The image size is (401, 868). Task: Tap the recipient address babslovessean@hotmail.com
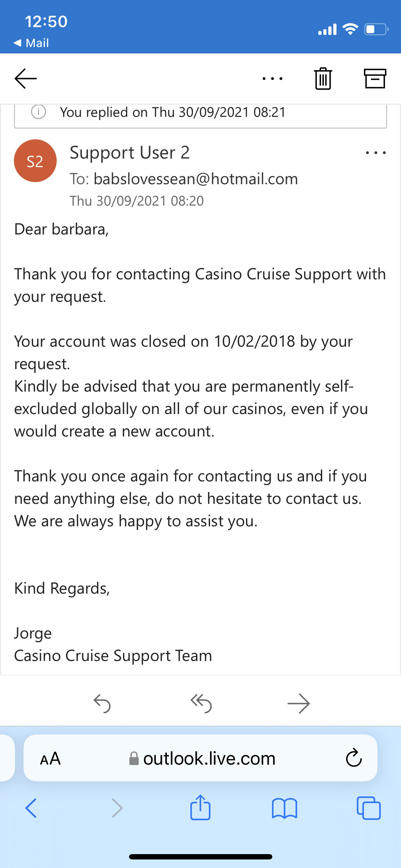(195, 179)
